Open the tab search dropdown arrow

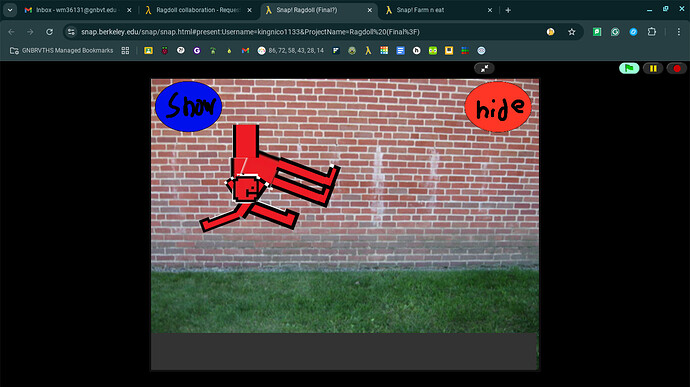pyautogui.click(x=10, y=10)
